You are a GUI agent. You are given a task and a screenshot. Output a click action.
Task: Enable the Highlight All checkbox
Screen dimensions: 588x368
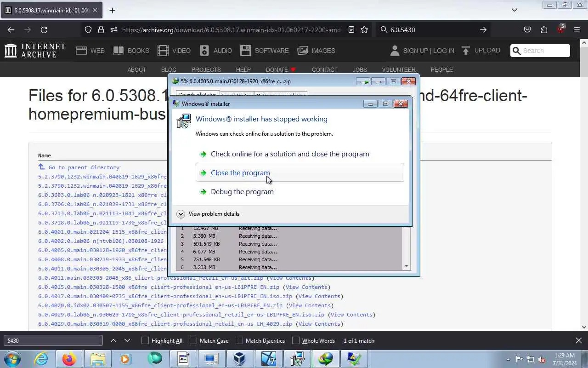point(145,341)
